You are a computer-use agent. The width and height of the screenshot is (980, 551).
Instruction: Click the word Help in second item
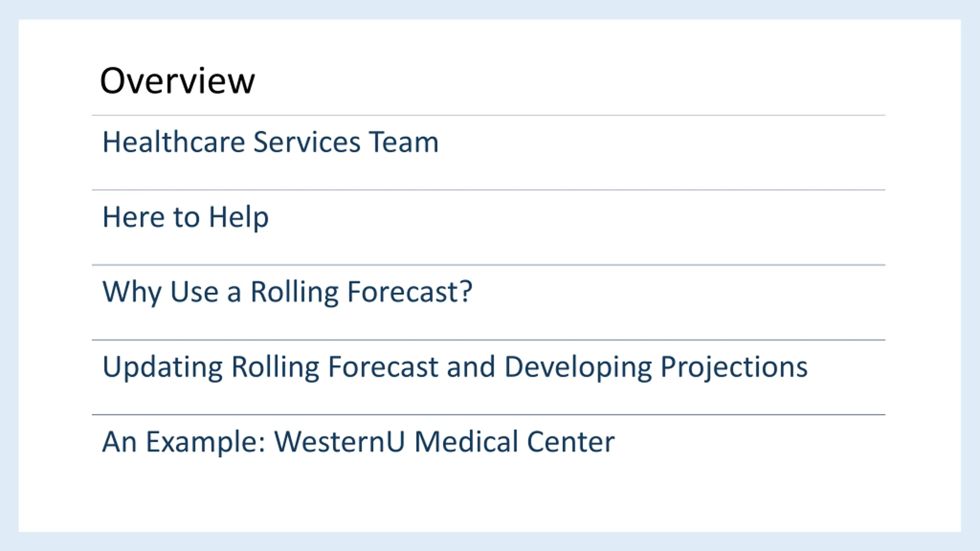pos(239,217)
